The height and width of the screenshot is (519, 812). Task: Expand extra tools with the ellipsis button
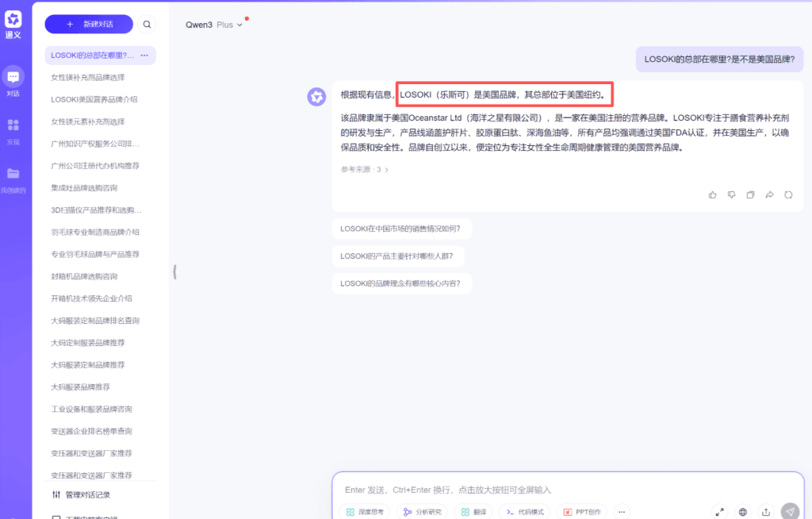click(621, 511)
